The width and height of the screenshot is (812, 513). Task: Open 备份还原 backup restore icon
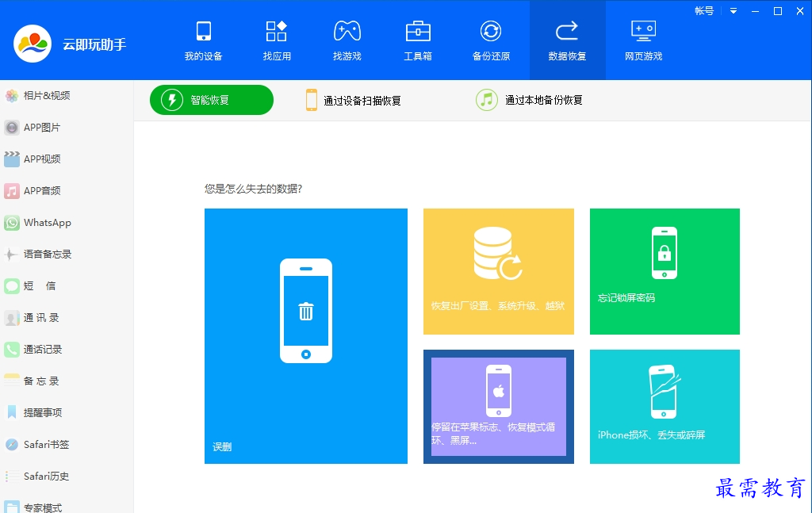pyautogui.click(x=491, y=31)
